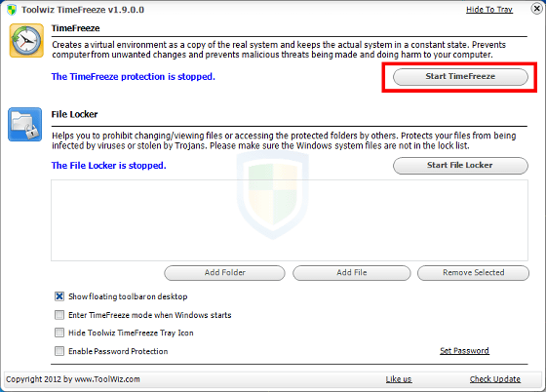The height and width of the screenshot is (392, 546).
Task: Click the 'Toolwiz TimeFreeze v1.9.0.0' title text
Action: (83, 10)
